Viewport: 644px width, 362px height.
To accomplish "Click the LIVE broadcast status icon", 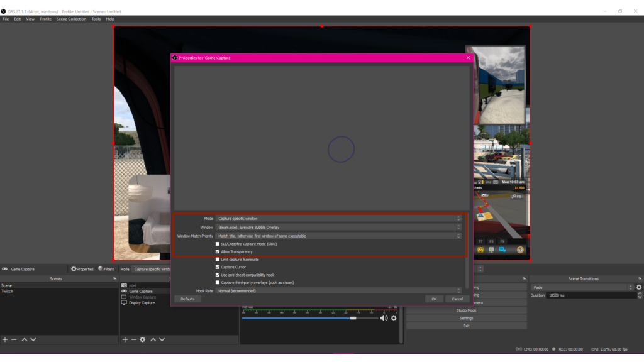I will (519, 349).
